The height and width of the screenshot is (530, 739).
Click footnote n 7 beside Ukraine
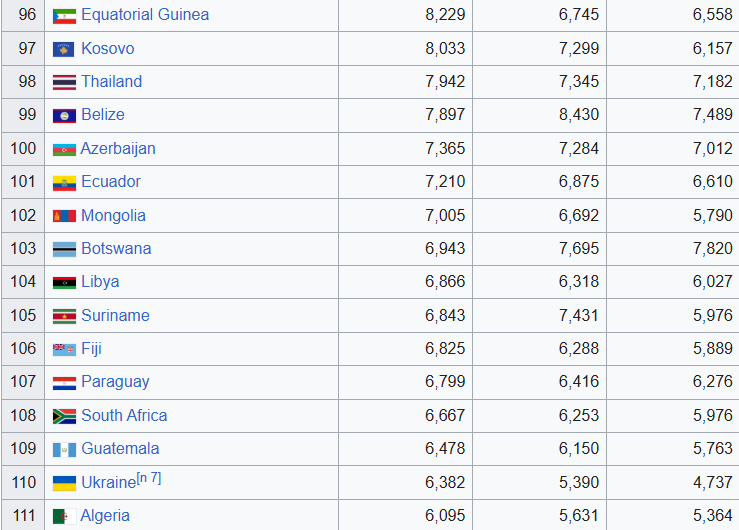pyautogui.click(x=148, y=479)
